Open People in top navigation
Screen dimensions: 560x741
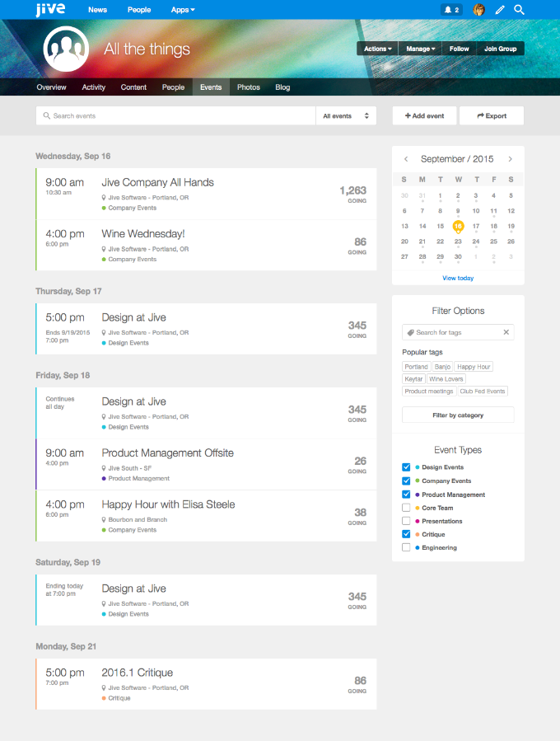pos(139,9)
